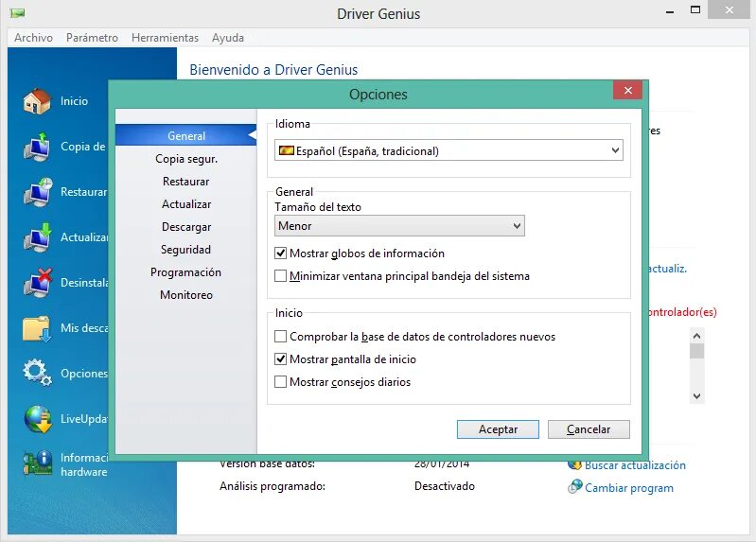Check Comprobar la base de datos de controladores nuevos
The height and width of the screenshot is (542, 756).
pos(281,336)
